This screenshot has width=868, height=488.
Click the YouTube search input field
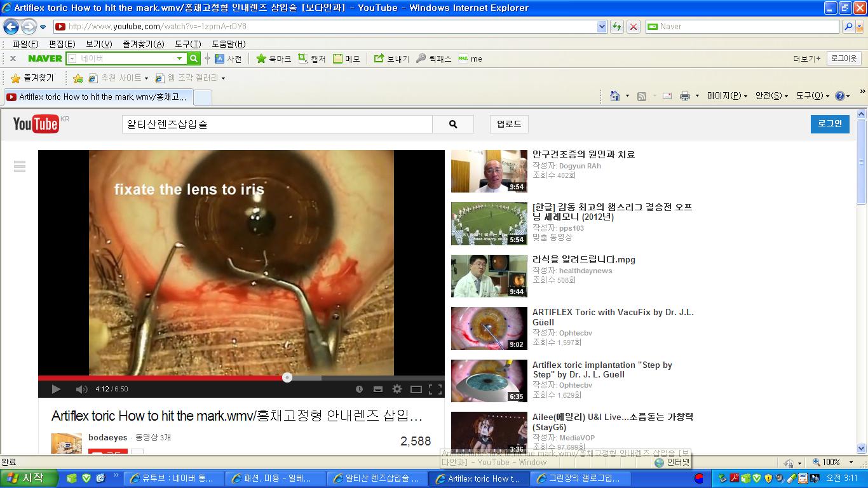coord(277,125)
